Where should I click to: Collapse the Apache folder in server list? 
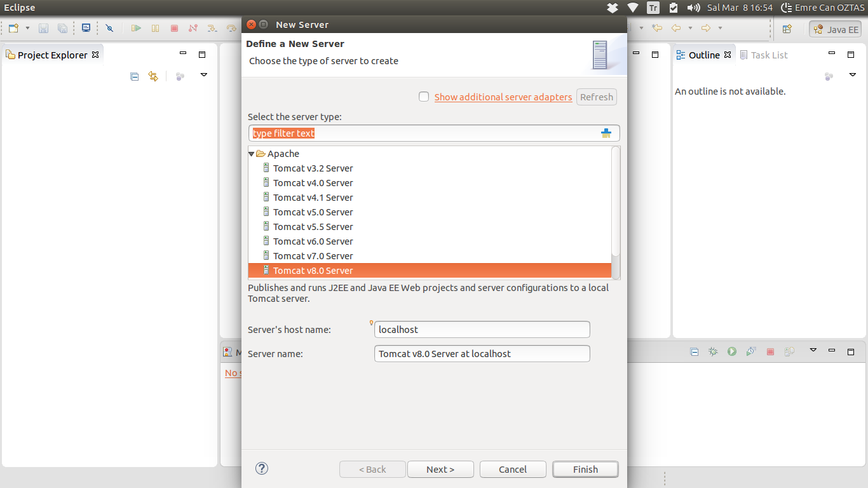tap(252, 154)
